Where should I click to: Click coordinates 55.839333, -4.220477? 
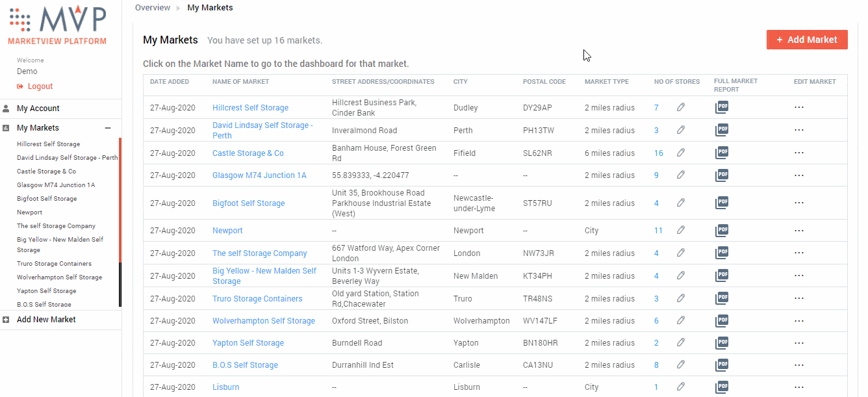click(370, 175)
